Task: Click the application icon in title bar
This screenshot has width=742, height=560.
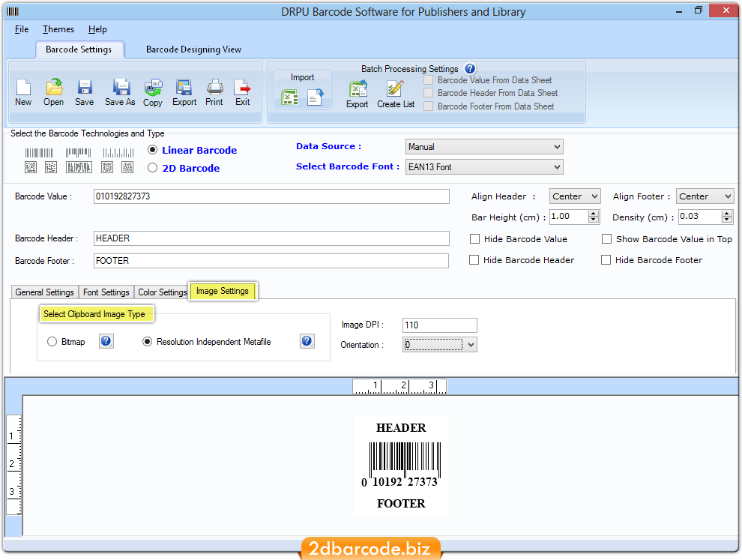Action: coord(13,12)
